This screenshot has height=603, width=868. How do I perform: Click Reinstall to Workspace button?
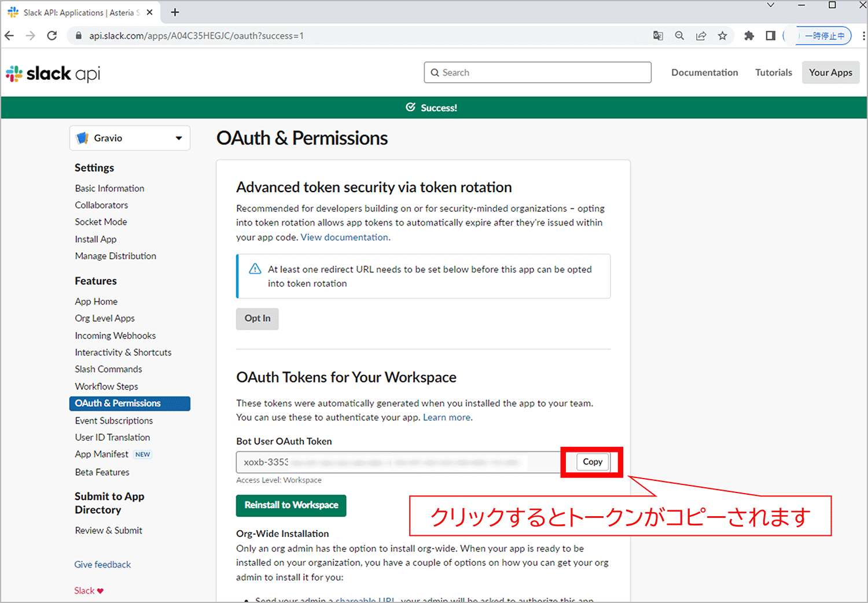click(x=291, y=505)
